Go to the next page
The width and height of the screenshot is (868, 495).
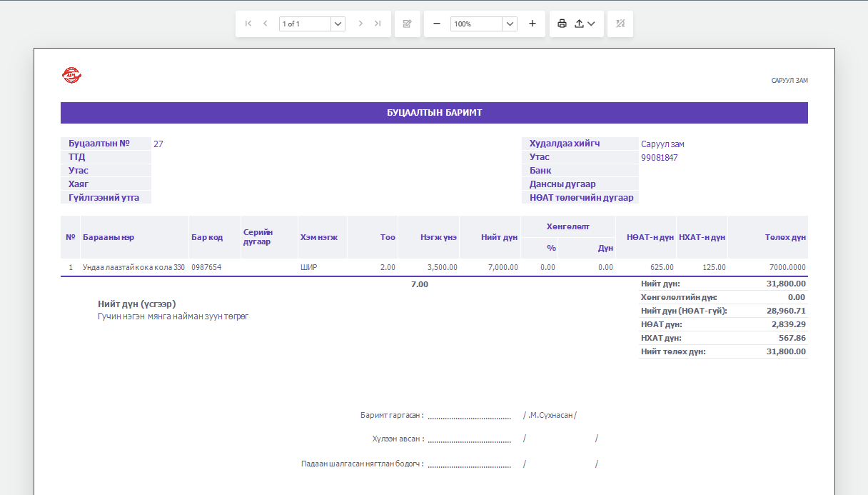point(360,24)
